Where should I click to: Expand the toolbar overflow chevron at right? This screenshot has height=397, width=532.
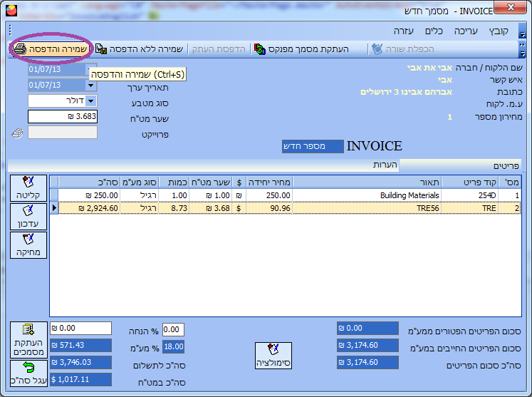[x=522, y=49]
